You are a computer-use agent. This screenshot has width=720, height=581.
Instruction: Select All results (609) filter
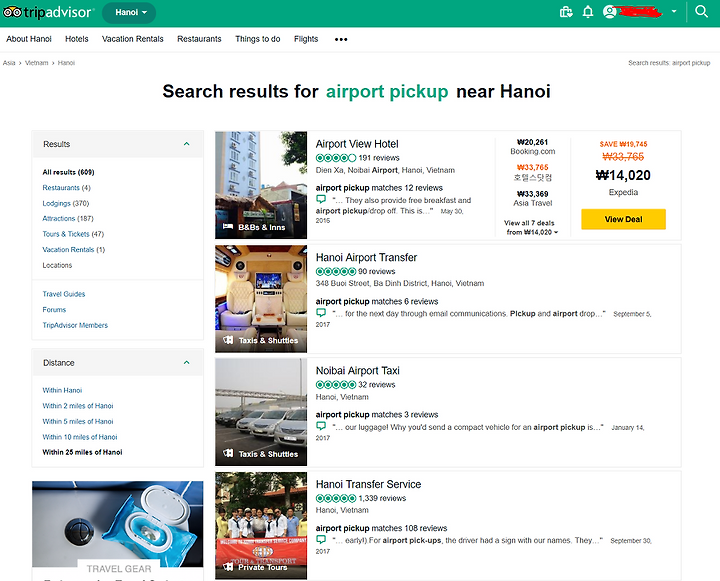pos(68,172)
